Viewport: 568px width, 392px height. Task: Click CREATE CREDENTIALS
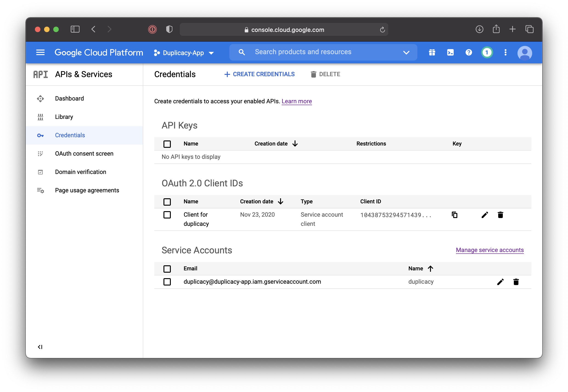click(x=259, y=74)
